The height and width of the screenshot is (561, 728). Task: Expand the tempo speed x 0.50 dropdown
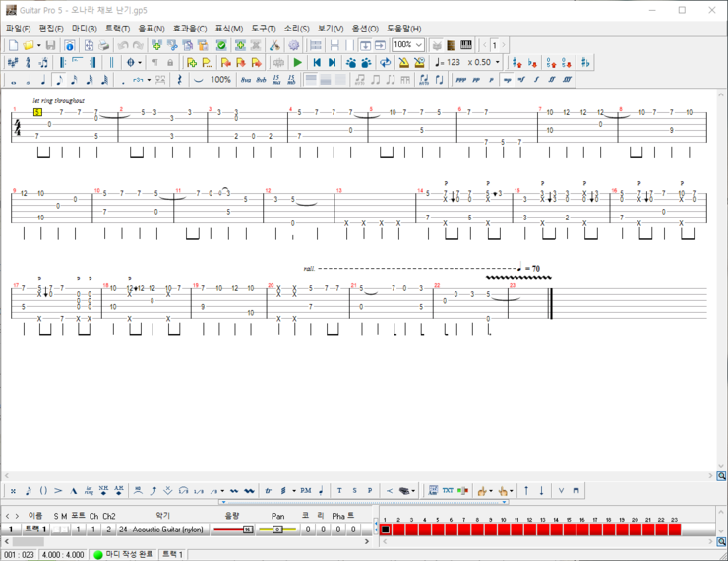point(497,62)
